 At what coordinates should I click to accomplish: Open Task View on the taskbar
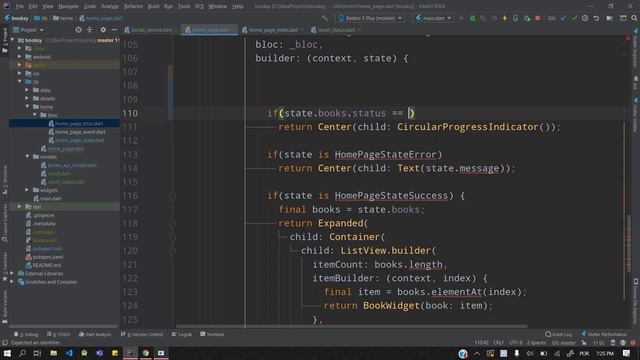tap(37, 353)
